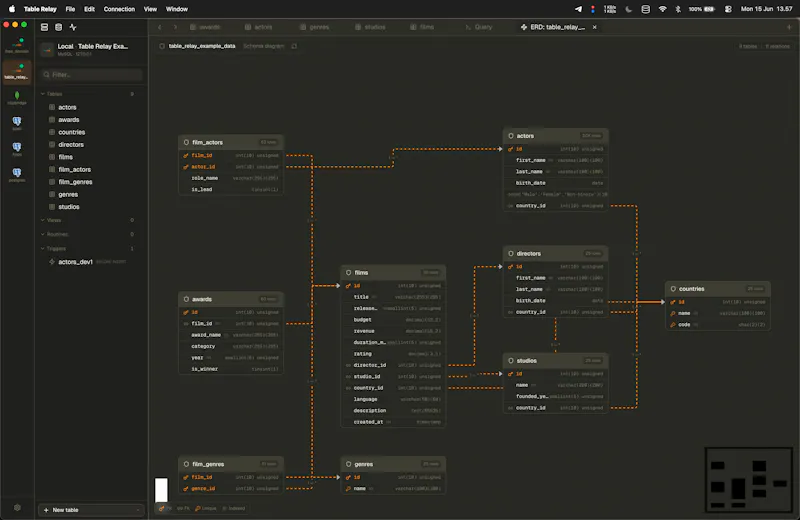The width and height of the screenshot is (800, 520).
Task: Click the Indexed legend item
Action: tap(234, 508)
